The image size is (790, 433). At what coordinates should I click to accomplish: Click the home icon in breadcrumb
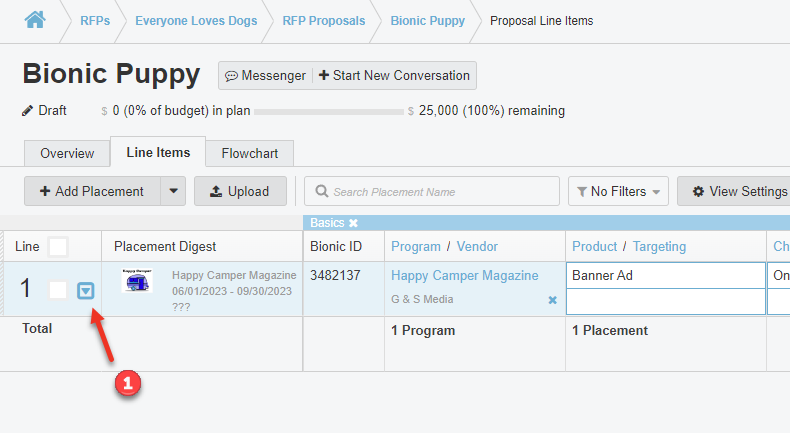35,20
